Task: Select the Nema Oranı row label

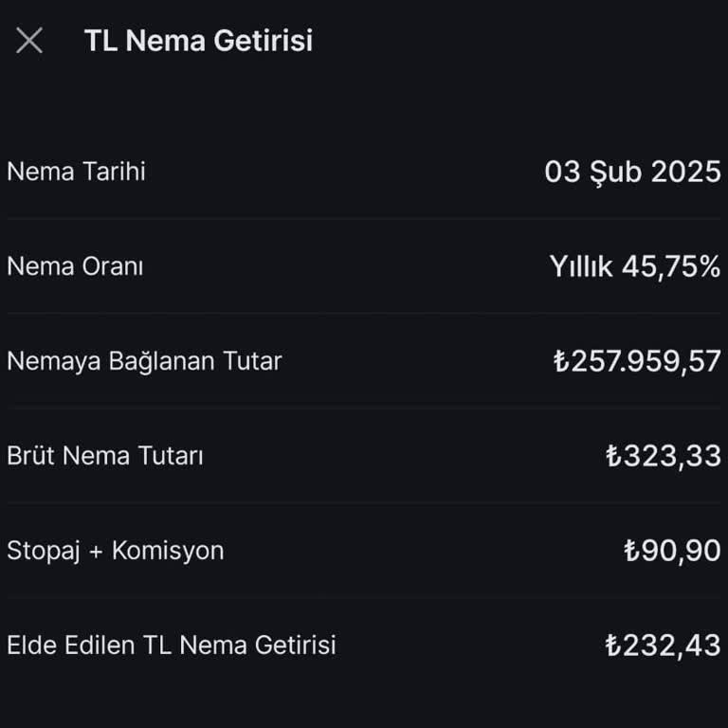Action: point(75,266)
